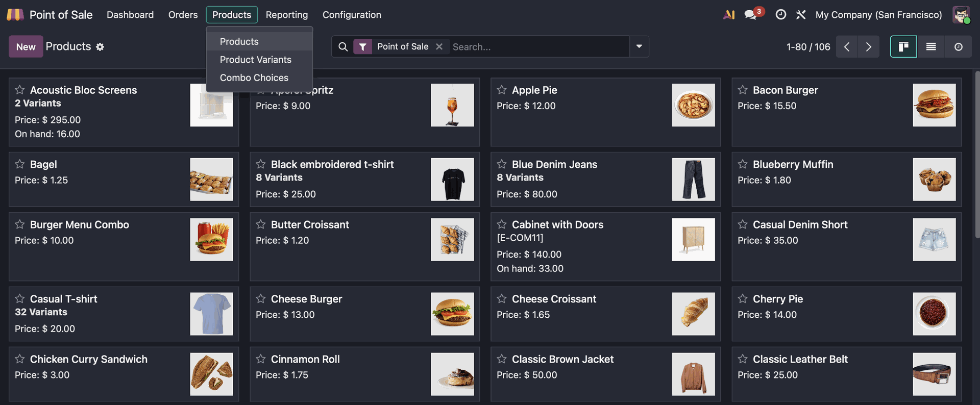Click the Products settings gear icon

tap(100, 47)
